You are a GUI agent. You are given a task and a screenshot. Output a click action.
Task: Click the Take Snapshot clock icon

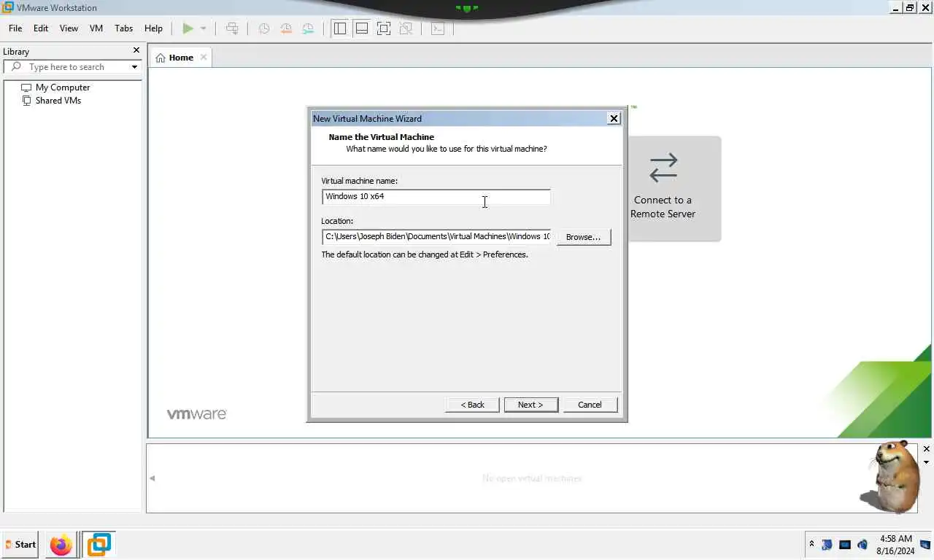pyautogui.click(x=264, y=28)
